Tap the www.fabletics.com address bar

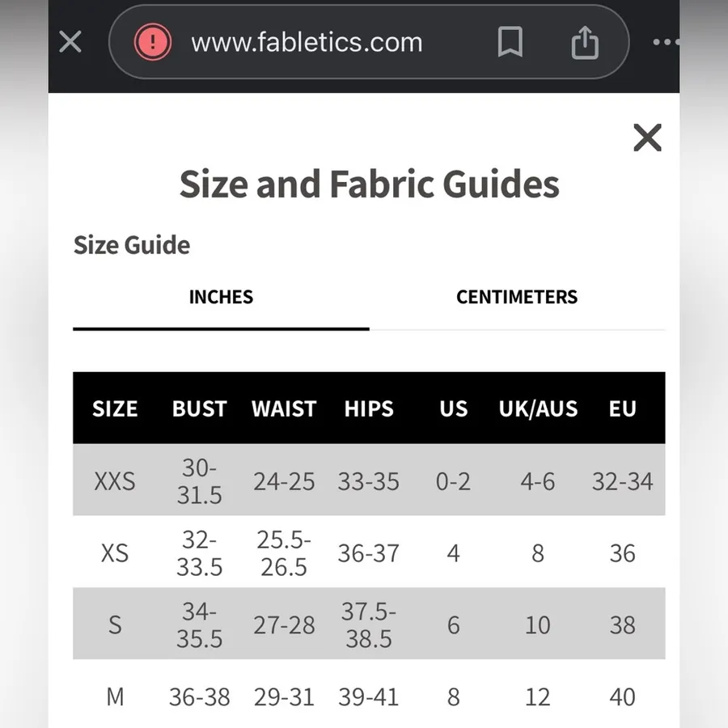pos(307,42)
